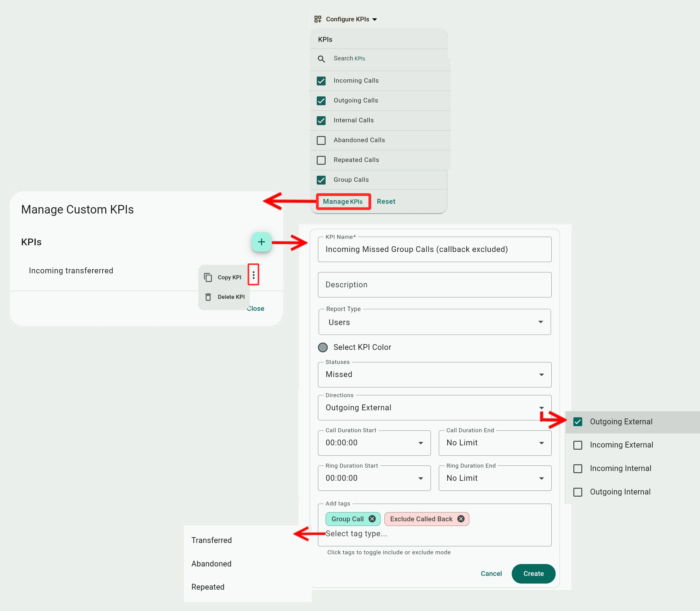Click the search magnifier icon in KPIs
700x611 pixels.
coord(321,59)
